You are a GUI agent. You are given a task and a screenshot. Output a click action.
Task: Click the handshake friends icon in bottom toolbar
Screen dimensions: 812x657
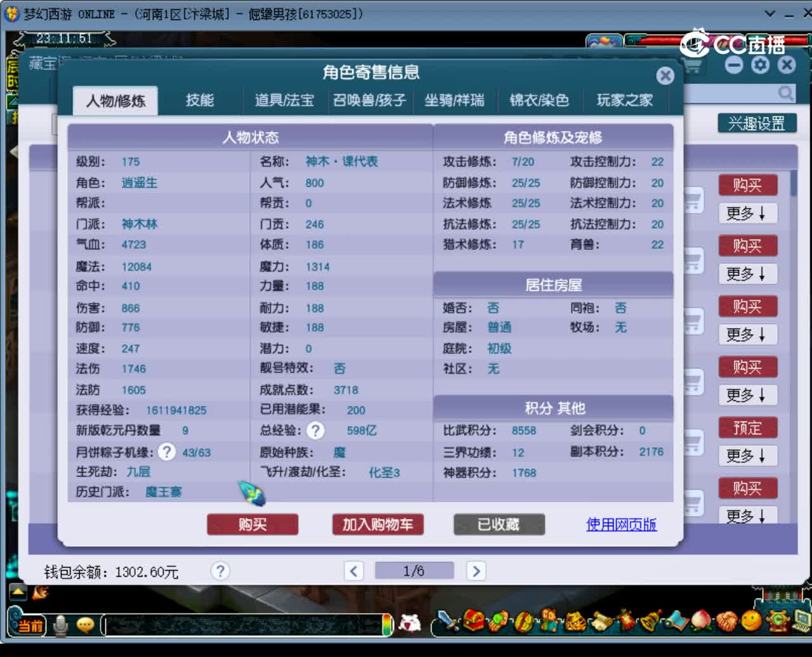726,621
